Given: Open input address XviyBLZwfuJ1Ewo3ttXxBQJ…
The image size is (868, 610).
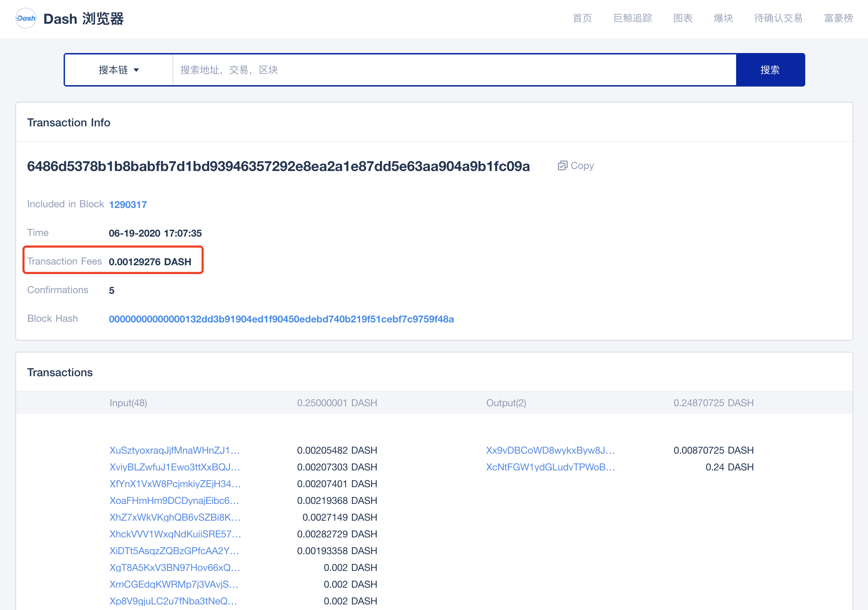Looking at the screenshot, I should (x=175, y=467).
